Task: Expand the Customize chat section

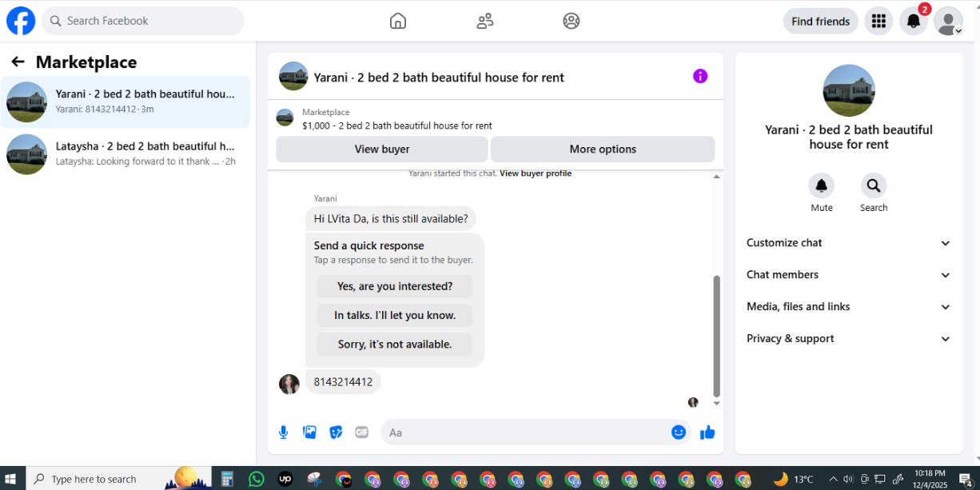Action: (849, 243)
